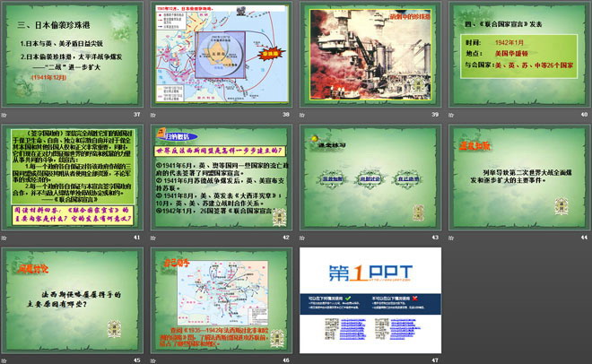The height and width of the screenshot is (364, 592).
Task: Click the slide number 40 label
Action: pos(584,114)
